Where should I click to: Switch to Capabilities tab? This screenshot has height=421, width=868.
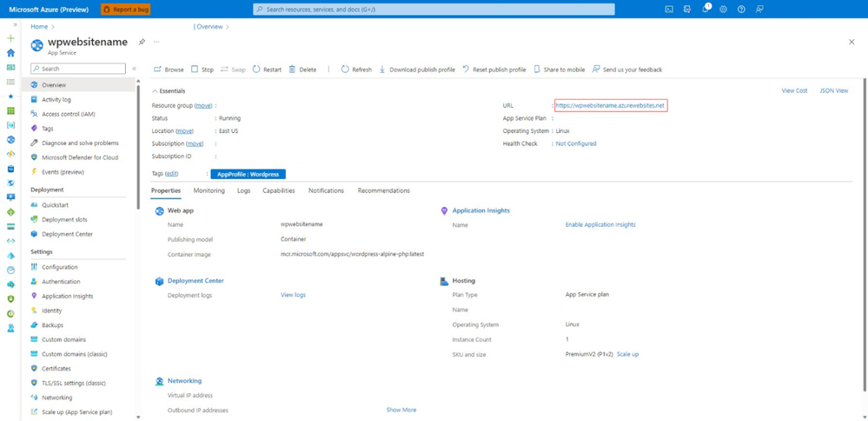pyautogui.click(x=278, y=190)
